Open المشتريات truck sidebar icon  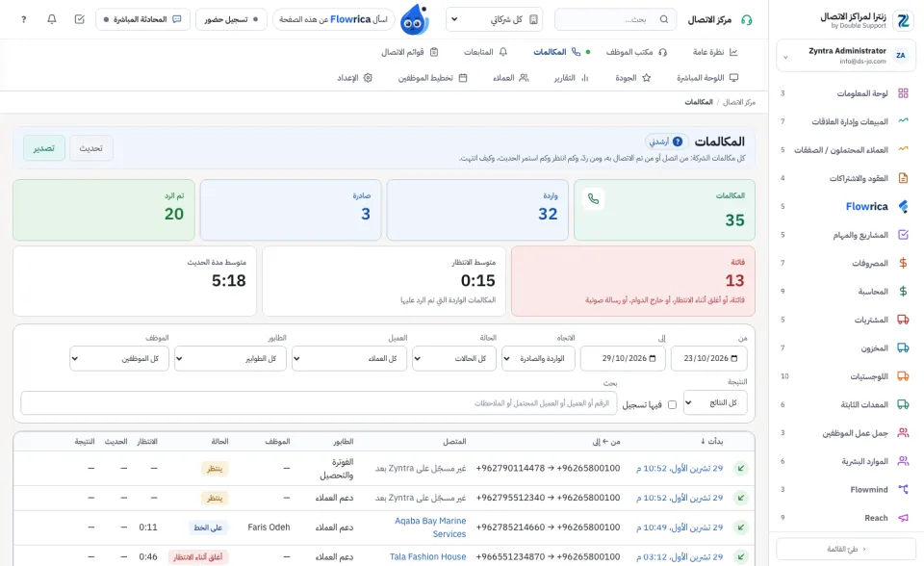click(903, 320)
